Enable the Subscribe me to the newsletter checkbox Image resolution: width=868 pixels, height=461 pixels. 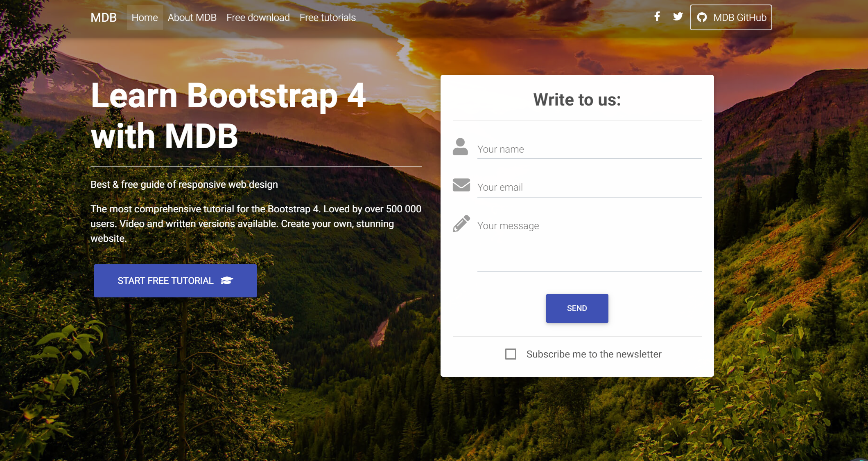tap(511, 354)
